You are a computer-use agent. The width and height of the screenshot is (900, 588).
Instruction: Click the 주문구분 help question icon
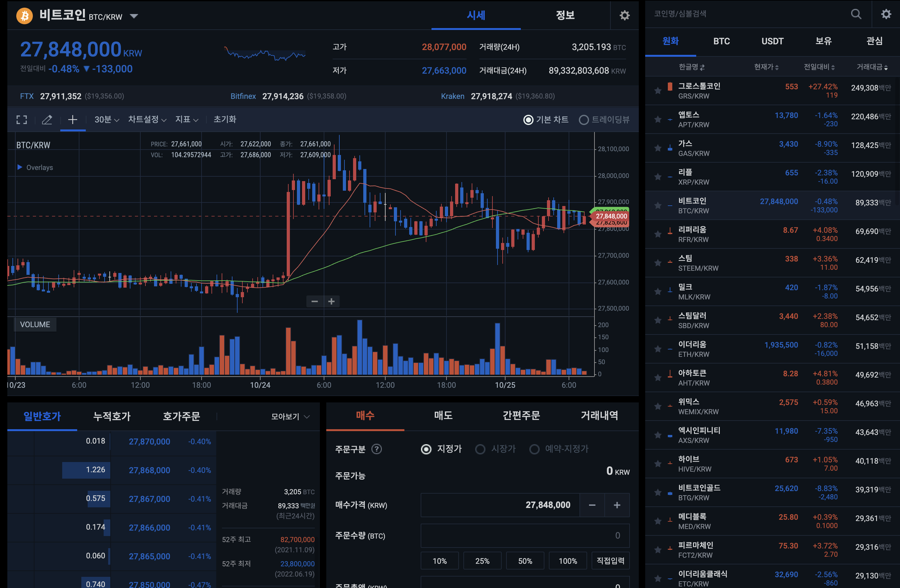tap(377, 449)
